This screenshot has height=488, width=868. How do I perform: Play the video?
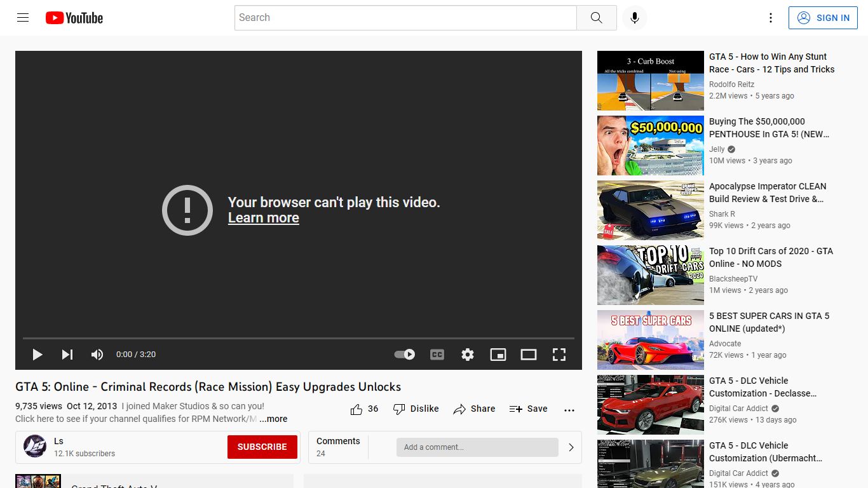click(x=37, y=355)
